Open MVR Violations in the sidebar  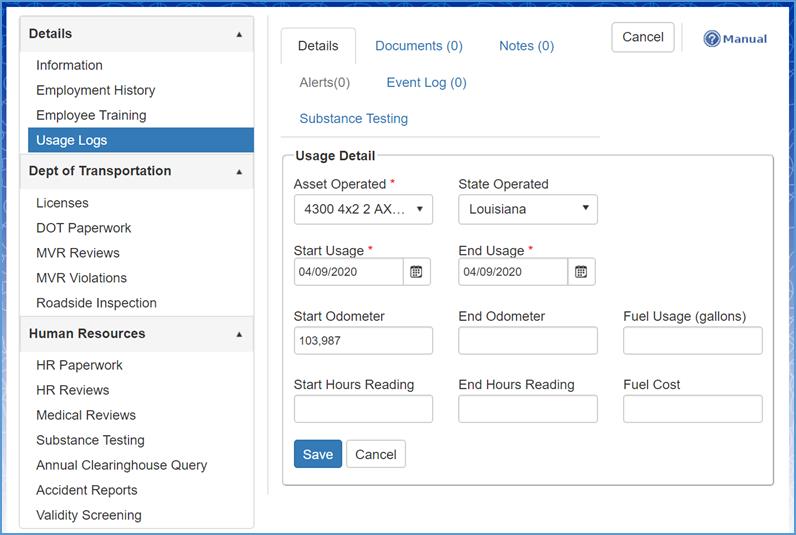click(81, 278)
